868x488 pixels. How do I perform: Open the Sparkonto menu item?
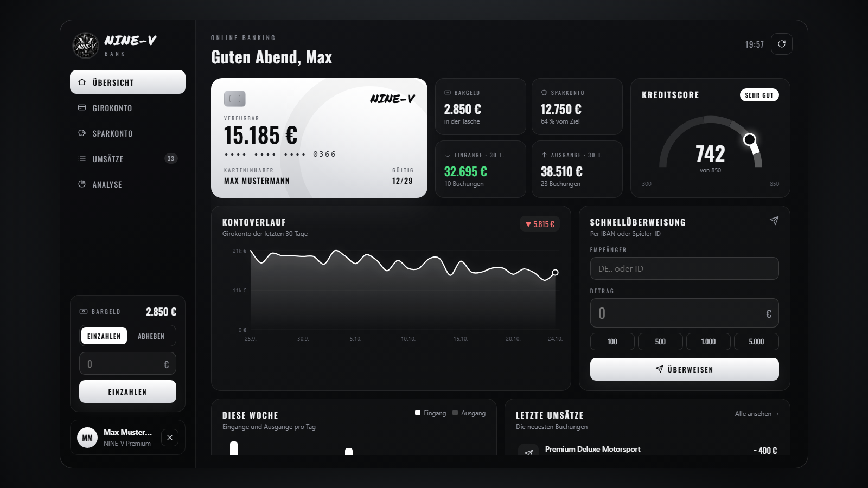pyautogui.click(x=127, y=133)
